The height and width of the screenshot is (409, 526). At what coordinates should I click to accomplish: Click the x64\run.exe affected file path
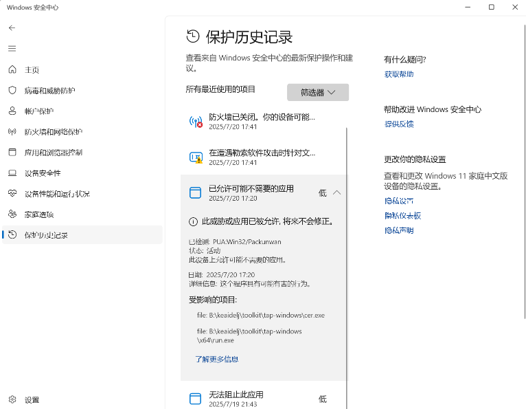pos(249,336)
